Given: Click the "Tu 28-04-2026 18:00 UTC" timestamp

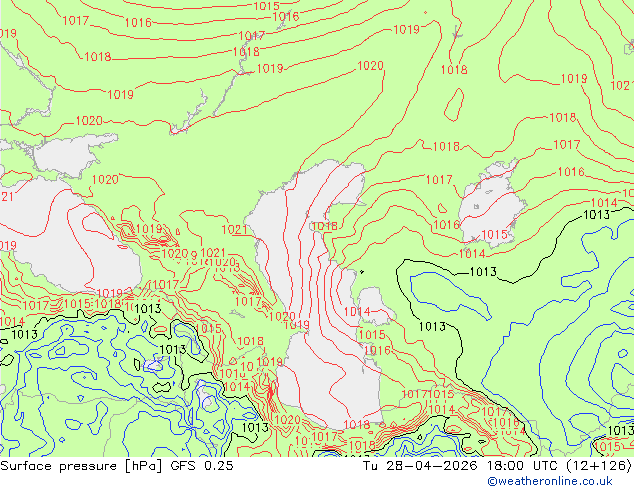Looking at the screenshot, I should pos(461,466).
